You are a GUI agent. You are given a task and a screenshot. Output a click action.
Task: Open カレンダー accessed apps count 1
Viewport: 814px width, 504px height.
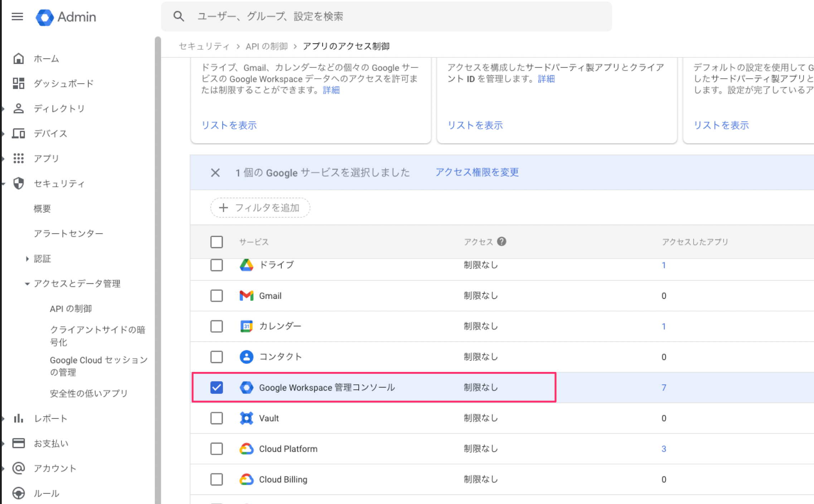tap(664, 326)
